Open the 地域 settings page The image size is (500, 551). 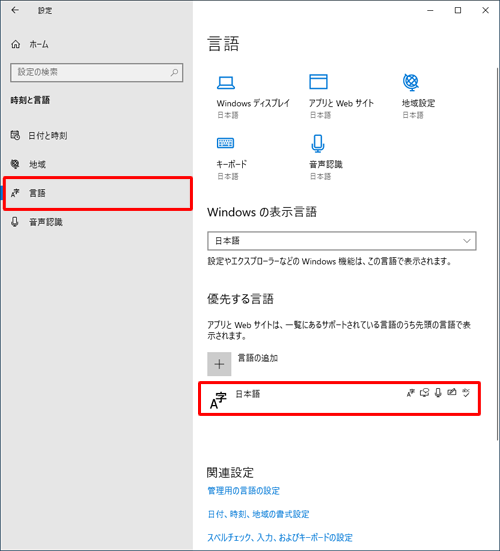click(37, 164)
